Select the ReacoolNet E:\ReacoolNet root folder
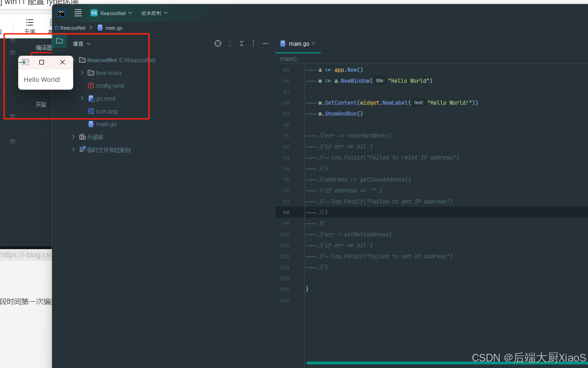 point(117,60)
